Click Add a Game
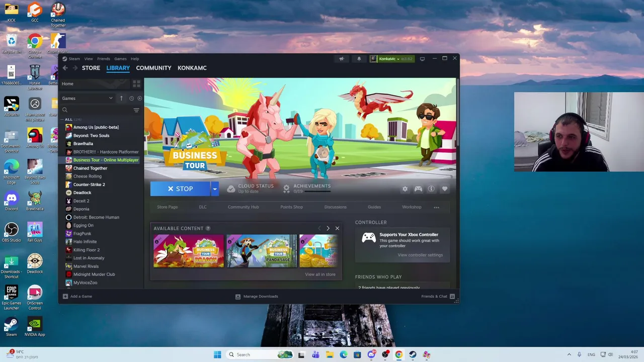Image resolution: width=644 pixels, height=362 pixels. tap(77, 297)
